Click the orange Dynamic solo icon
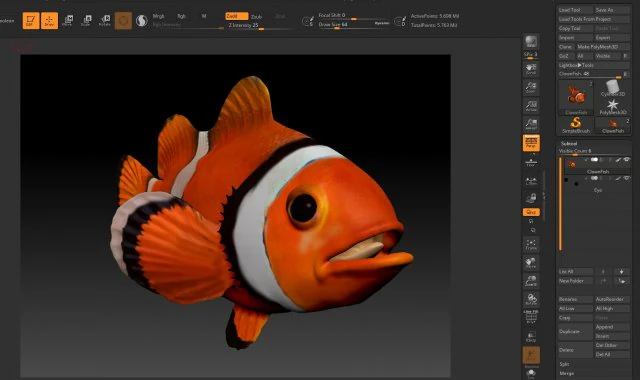This screenshot has width=640, height=380. (x=531, y=355)
